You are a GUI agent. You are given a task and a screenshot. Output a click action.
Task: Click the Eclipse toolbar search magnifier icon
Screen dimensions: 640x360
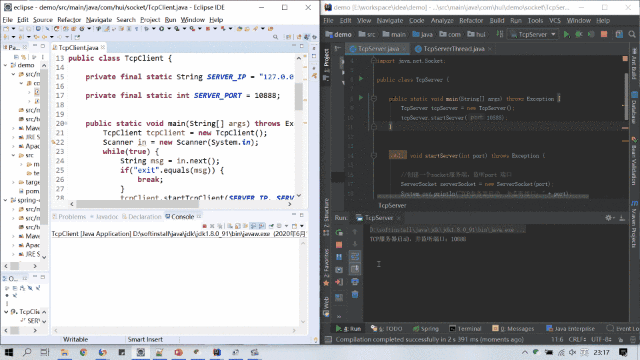pyautogui.click(x=276, y=37)
